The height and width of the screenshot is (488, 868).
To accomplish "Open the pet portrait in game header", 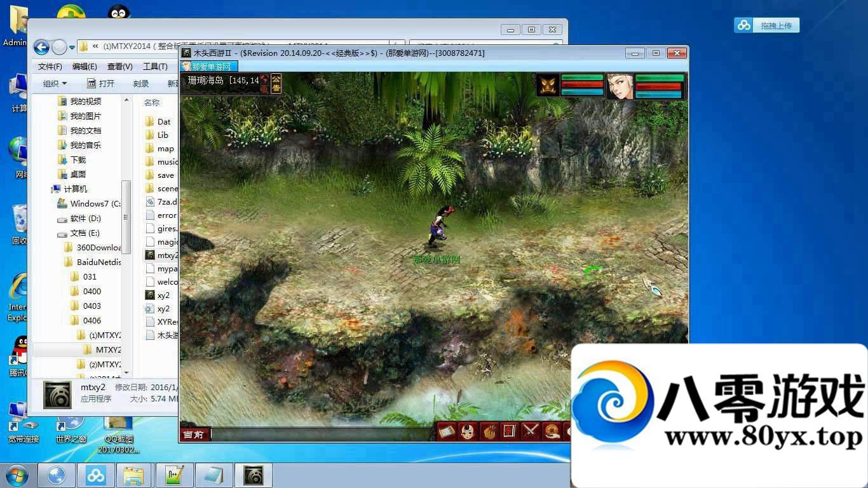I will tap(548, 86).
